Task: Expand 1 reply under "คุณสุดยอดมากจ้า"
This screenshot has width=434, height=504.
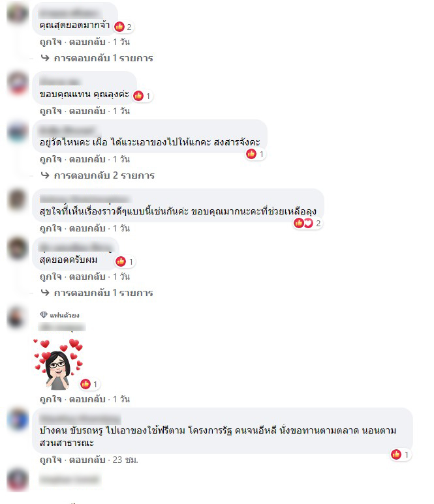Action: [x=97, y=58]
